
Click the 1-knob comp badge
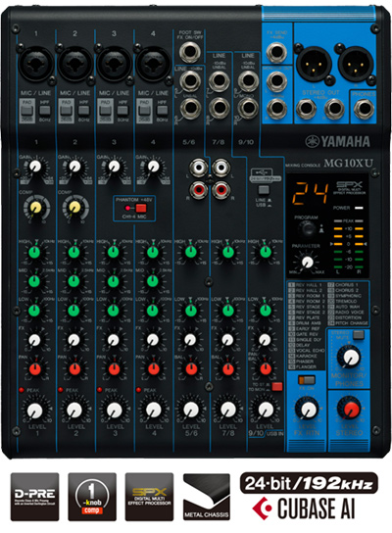92,497
